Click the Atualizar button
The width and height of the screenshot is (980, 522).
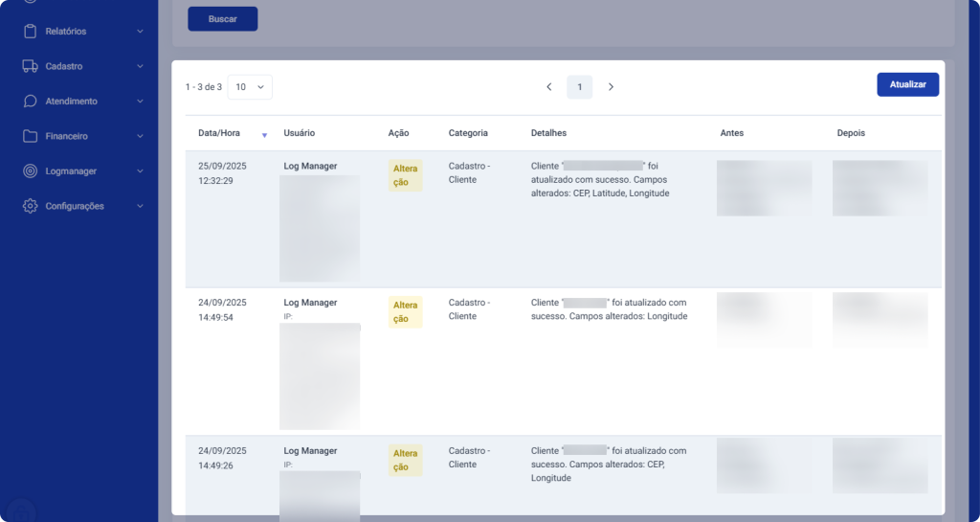(x=907, y=84)
